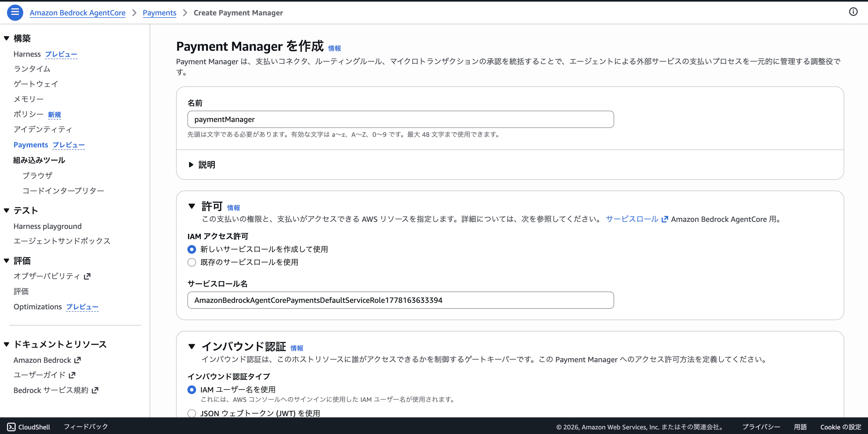Expand the 説明 section

coord(191,165)
